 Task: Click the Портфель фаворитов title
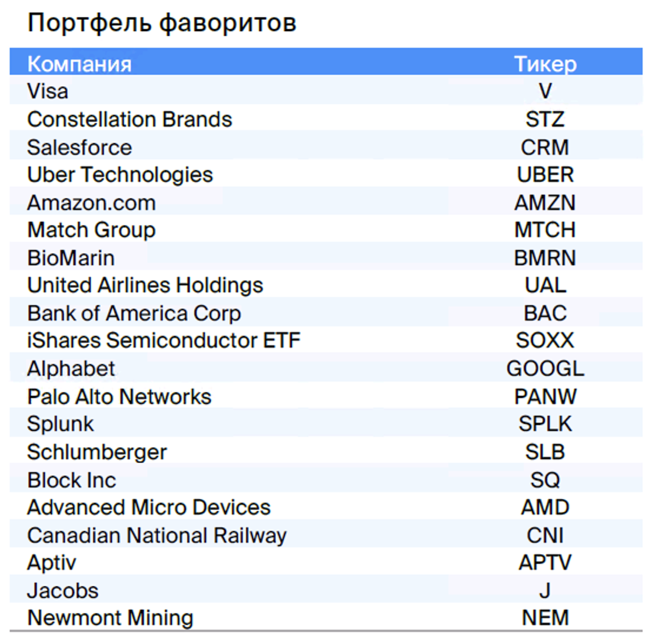(x=162, y=22)
